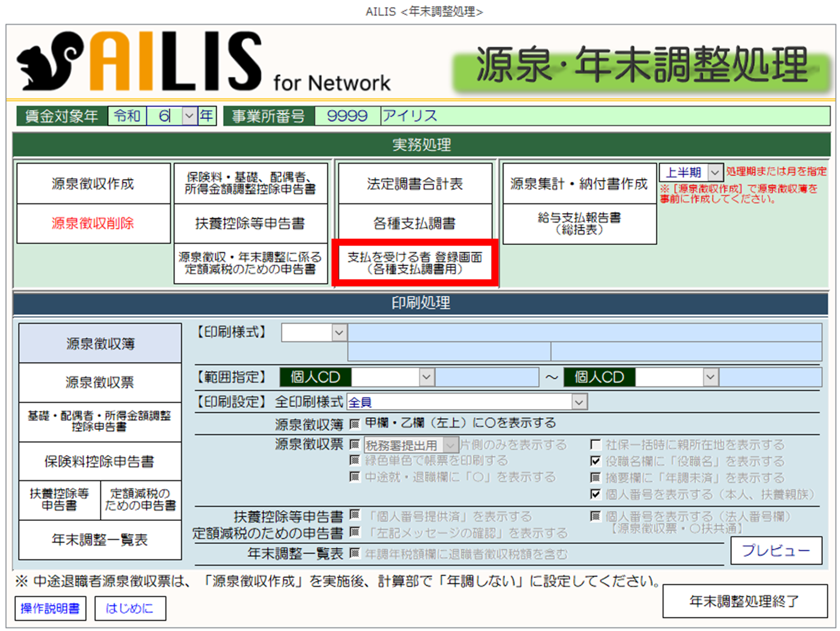Expand the 印刷様式 dropdown

(339, 333)
